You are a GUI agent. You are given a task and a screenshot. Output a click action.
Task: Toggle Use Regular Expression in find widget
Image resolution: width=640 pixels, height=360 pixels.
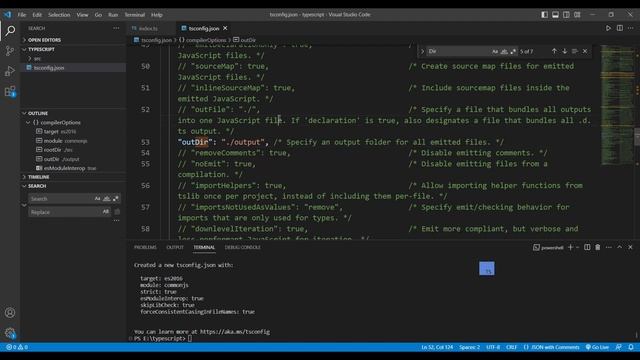(x=513, y=51)
